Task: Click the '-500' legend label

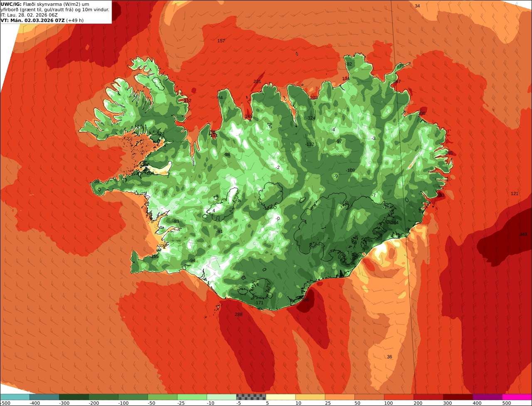Action: pos(6,403)
